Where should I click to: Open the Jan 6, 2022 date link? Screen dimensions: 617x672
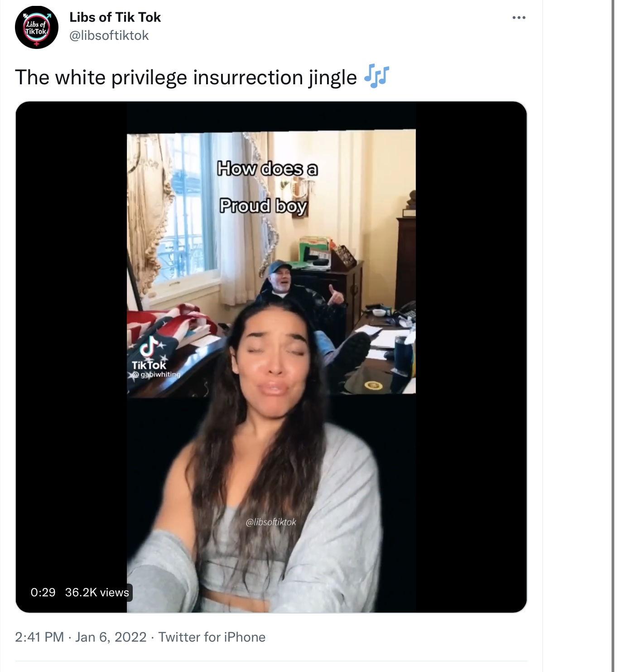(x=111, y=637)
